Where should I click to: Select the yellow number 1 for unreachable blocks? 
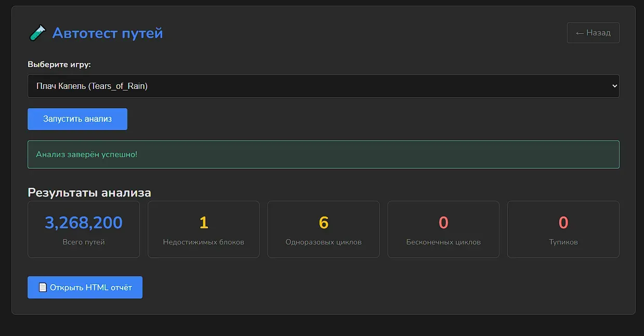pos(203,223)
